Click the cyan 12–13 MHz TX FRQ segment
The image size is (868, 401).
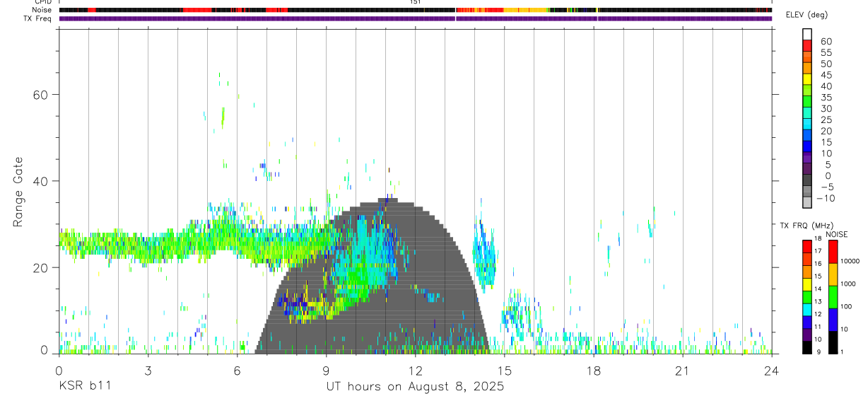click(807, 310)
